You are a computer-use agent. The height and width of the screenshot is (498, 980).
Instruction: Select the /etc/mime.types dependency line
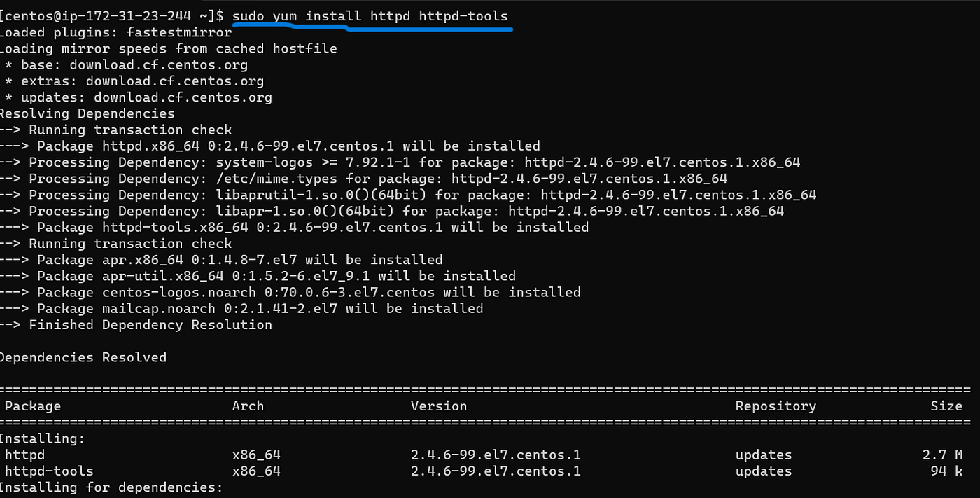pos(364,179)
